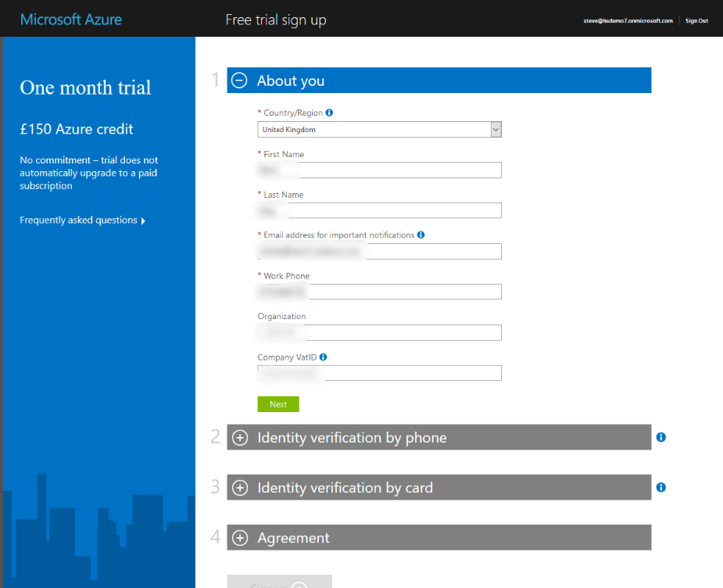The image size is (723, 588).
Task: Click the Last Name input field
Action: [379, 211]
